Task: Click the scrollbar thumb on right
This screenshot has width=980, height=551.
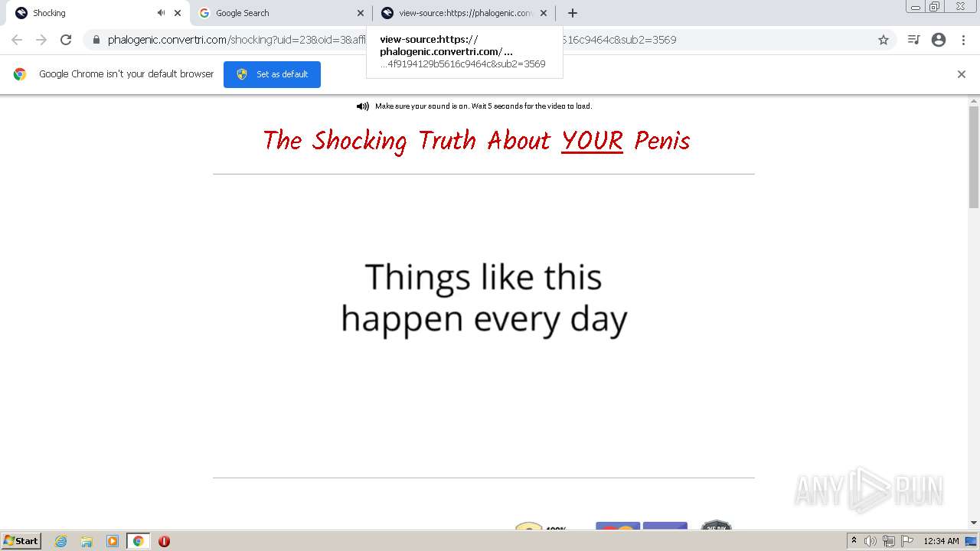Action: tap(974, 157)
